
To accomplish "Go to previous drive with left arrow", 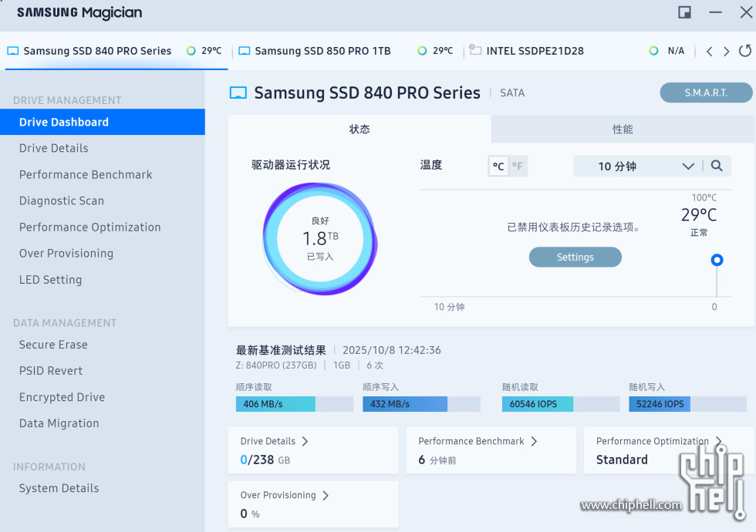I will pos(709,51).
